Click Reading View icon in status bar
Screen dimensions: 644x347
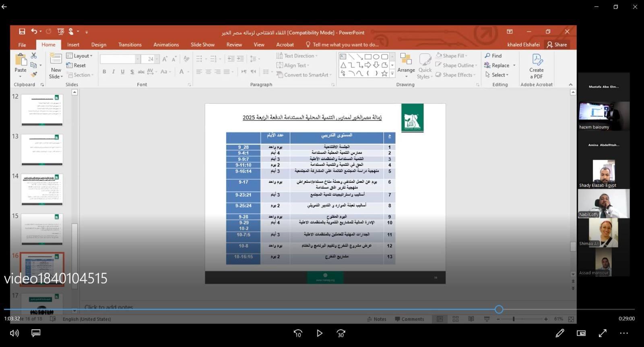pos(471,319)
